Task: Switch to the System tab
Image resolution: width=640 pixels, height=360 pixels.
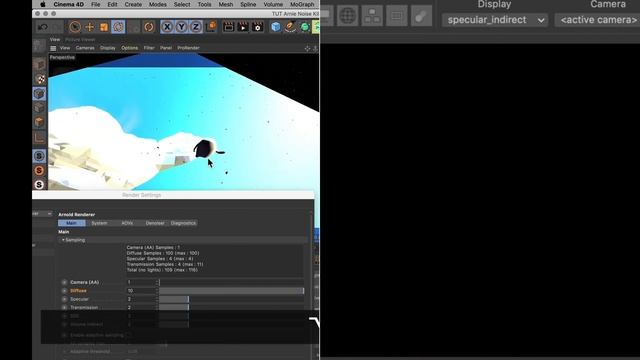Action: pos(99,223)
